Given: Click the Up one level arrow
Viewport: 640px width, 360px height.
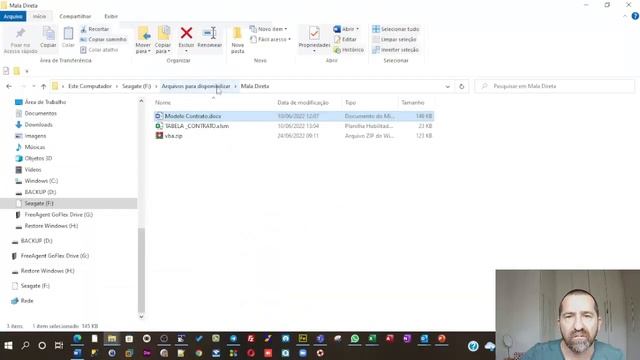Looking at the screenshot, I should [43, 87].
